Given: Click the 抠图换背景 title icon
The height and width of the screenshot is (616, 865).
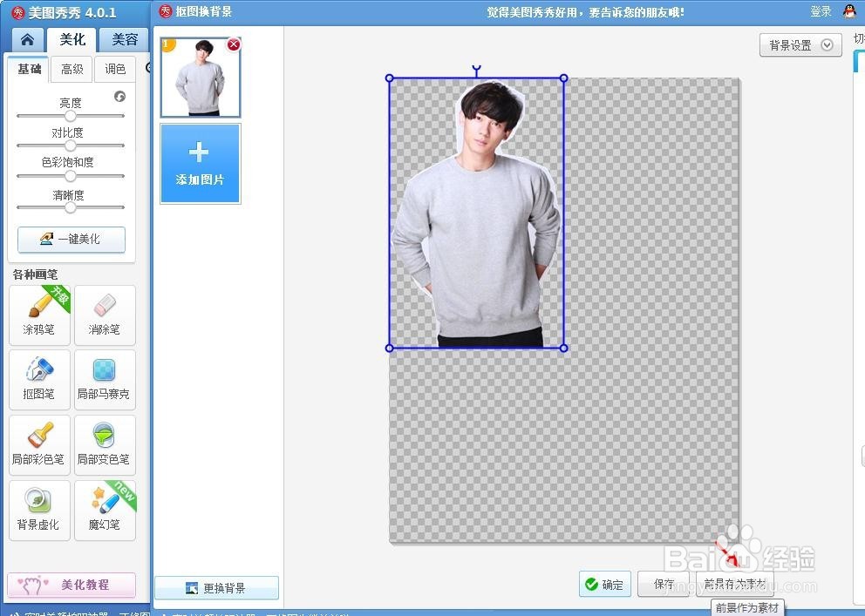Looking at the screenshot, I should tap(166, 11).
